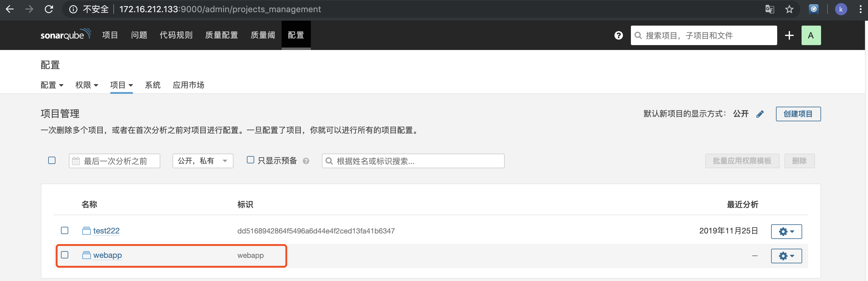Open the gear settings for test222 project
Viewport: 868px width, 281px height.
click(x=786, y=231)
